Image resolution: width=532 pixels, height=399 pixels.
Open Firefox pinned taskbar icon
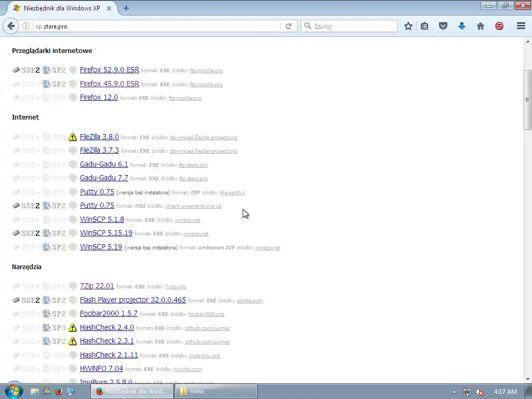tap(58, 391)
